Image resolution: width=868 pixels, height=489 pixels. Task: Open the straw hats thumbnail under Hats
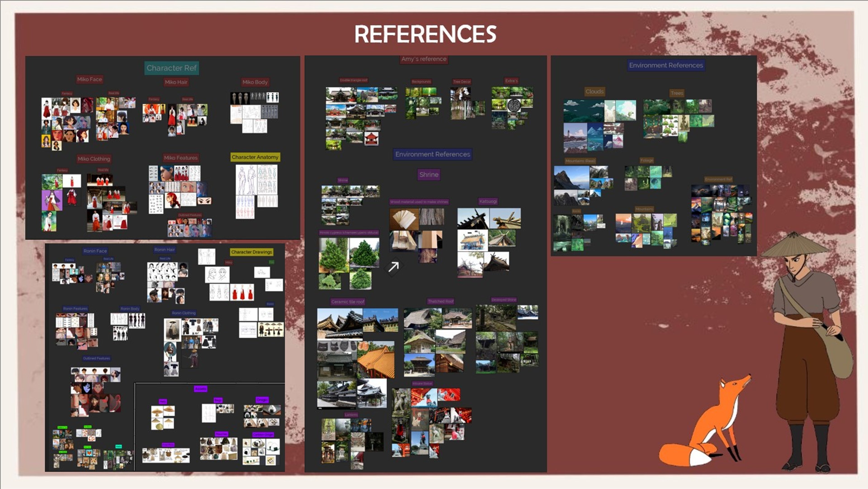click(x=163, y=418)
